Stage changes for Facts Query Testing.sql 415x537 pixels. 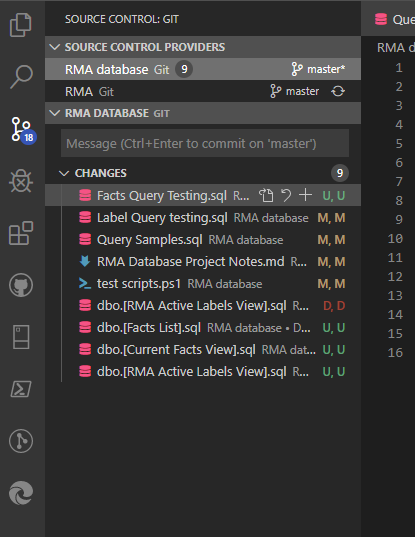tap(305, 196)
